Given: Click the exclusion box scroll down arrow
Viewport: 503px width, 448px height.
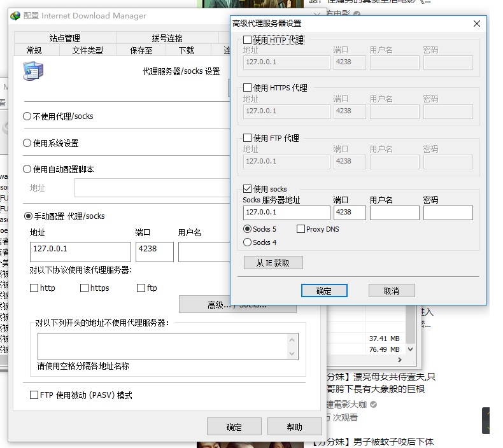Looking at the screenshot, I should click(292, 353).
